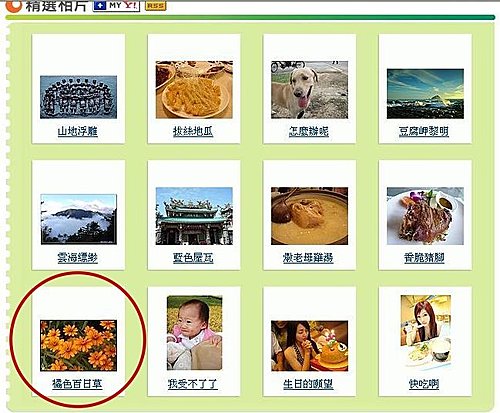Image resolution: width=500 pixels, height=413 pixels.
Task: Click the 快吃啊 caption link
Action: 424,384
